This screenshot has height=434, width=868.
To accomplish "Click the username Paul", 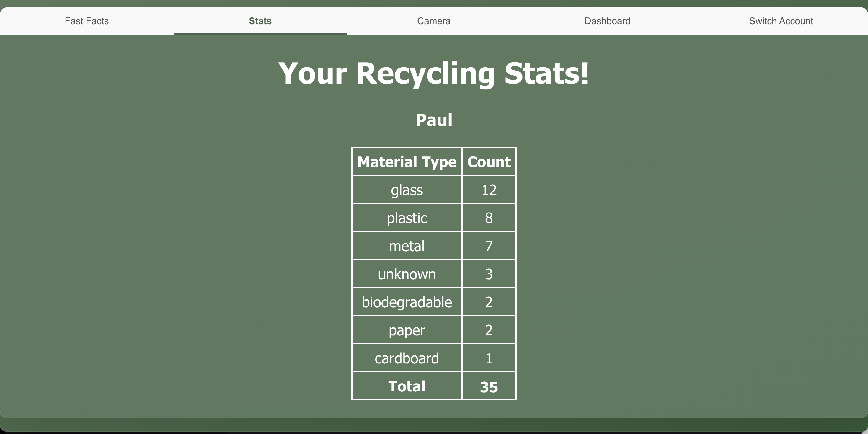I will pos(434,120).
